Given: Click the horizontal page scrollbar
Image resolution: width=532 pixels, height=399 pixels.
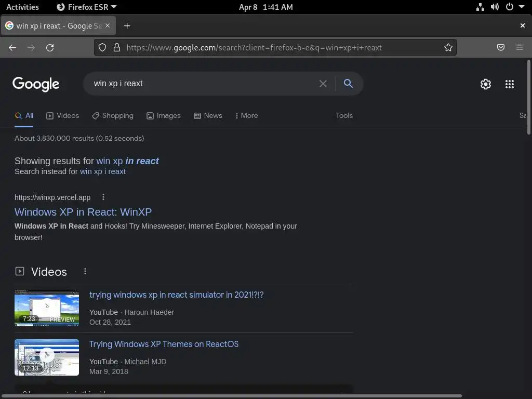Looking at the screenshot, I should 231,396.
